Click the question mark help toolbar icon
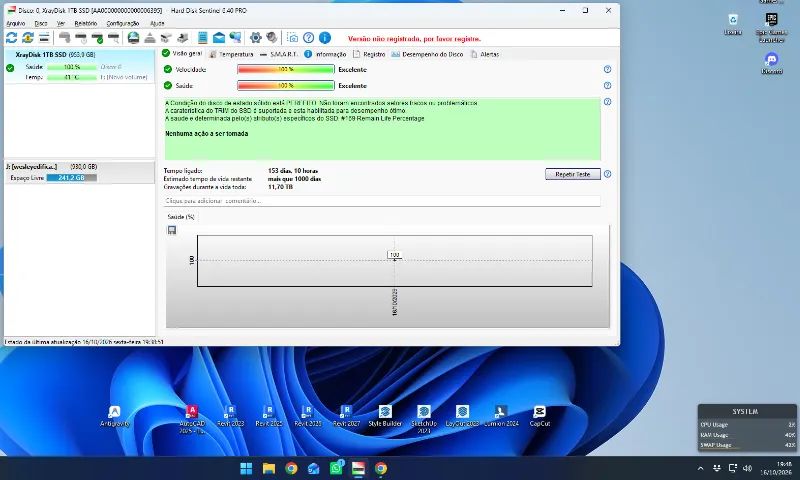The width and height of the screenshot is (800, 480). click(309, 37)
